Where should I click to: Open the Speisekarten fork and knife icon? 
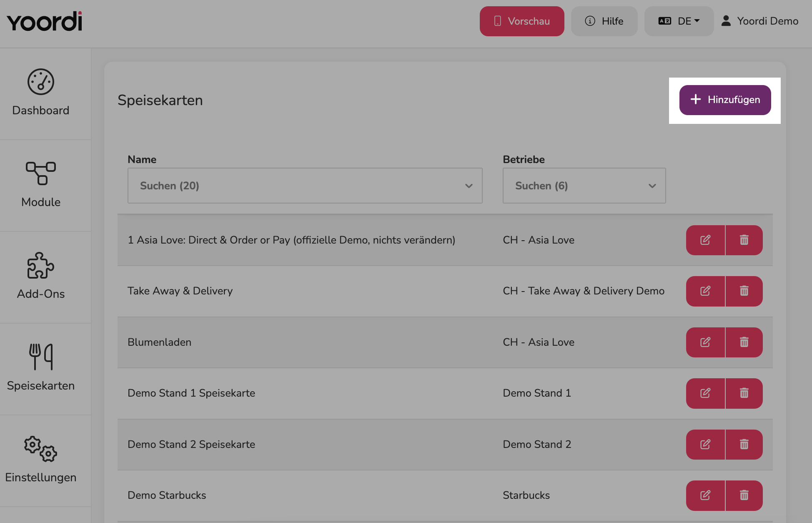click(x=41, y=357)
